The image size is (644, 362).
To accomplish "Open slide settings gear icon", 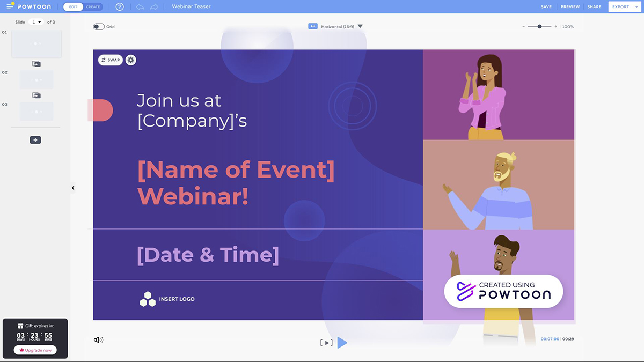I will pos(130,60).
